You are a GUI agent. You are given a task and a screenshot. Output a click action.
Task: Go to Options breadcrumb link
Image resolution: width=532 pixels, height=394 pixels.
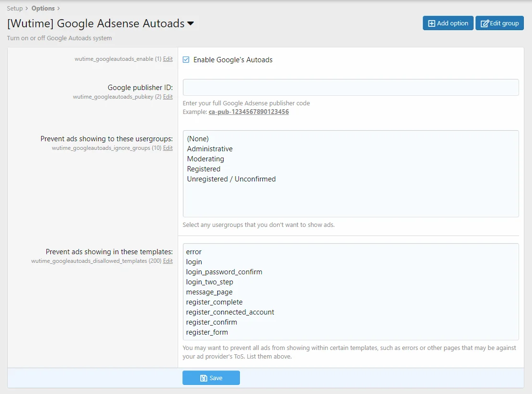43,8
